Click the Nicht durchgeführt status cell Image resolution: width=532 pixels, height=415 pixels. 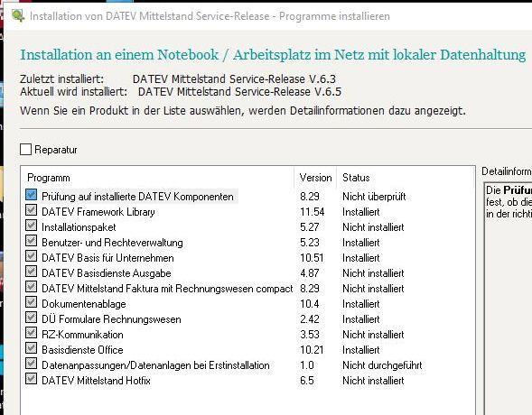tap(382, 365)
